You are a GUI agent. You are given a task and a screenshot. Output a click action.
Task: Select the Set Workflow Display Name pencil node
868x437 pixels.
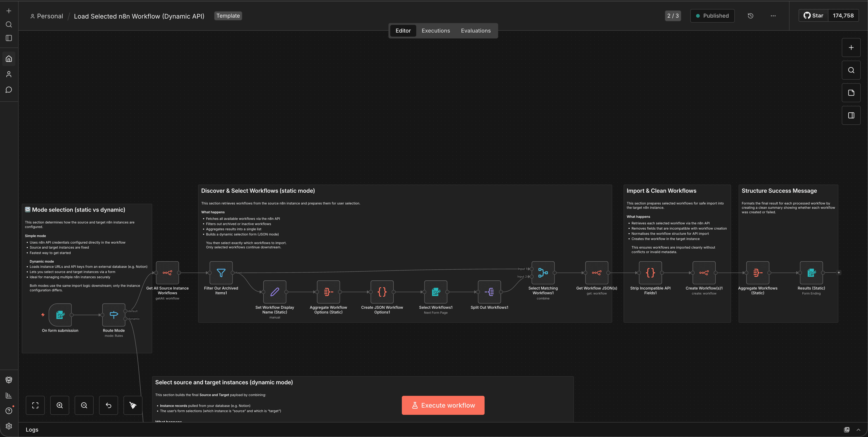(275, 292)
